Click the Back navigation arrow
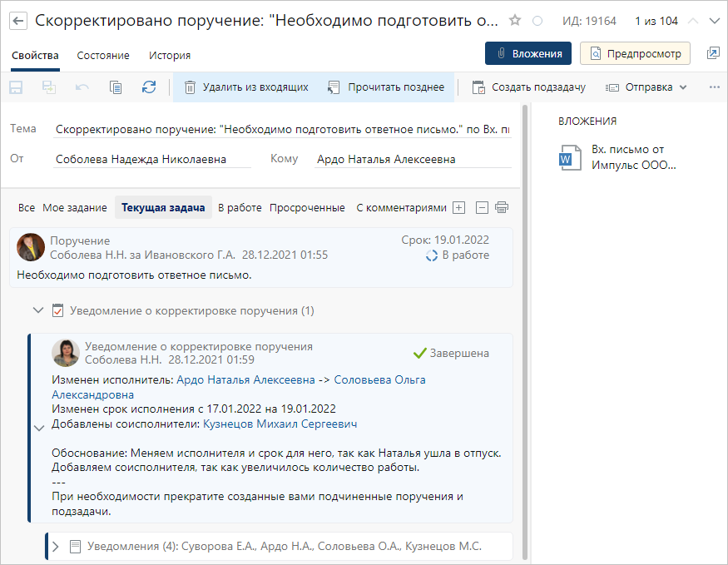 pos(17,20)
